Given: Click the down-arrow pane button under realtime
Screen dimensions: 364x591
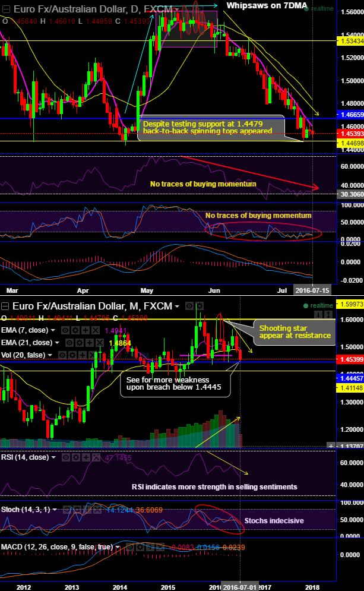Looking at the screenshot, I should (319, 314).
